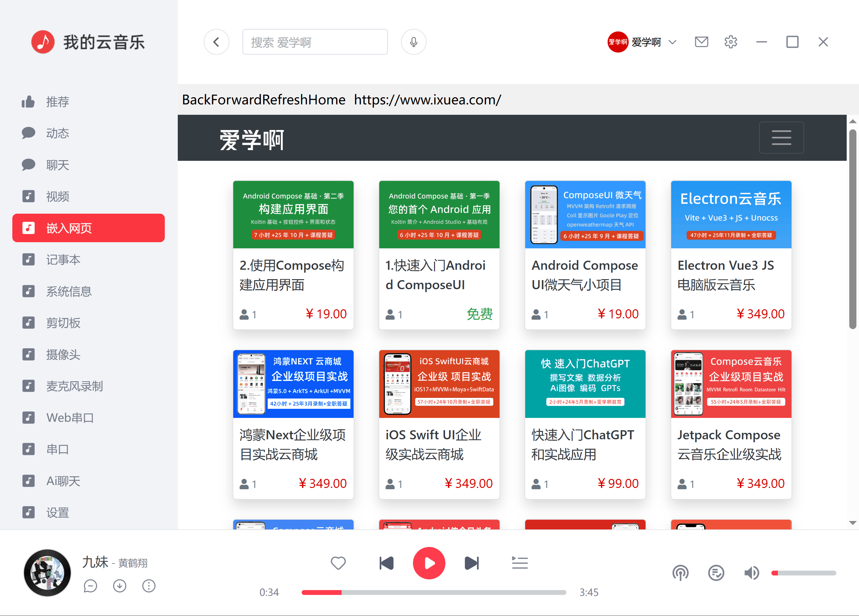Open the mail messages icon
The height and width of the screenshot is (616, 859).
701,41
